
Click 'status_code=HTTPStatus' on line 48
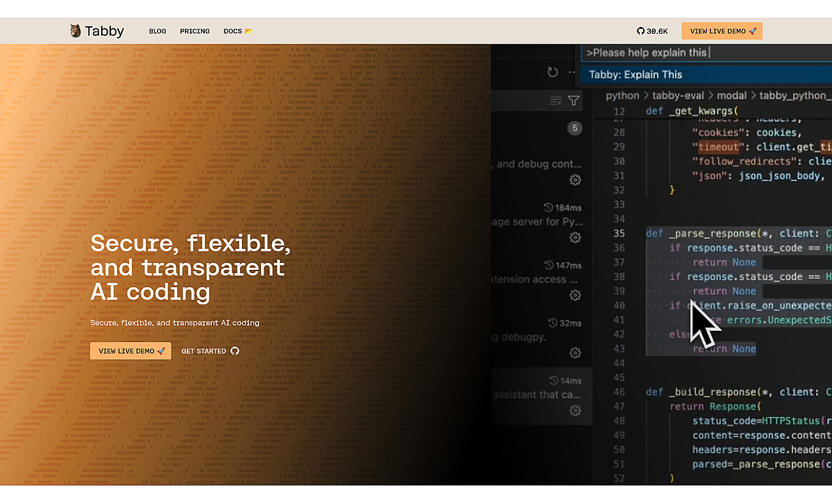click(x=756, y=420)
